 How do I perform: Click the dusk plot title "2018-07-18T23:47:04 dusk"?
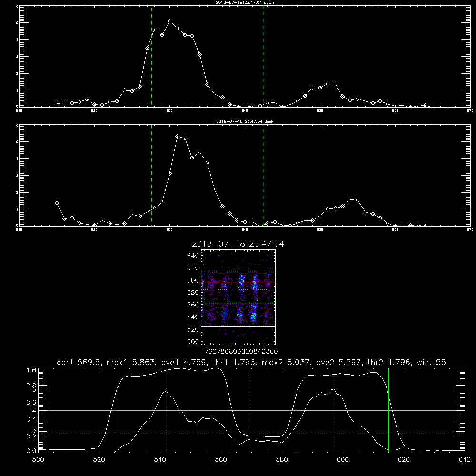click(x=245, y=121)
